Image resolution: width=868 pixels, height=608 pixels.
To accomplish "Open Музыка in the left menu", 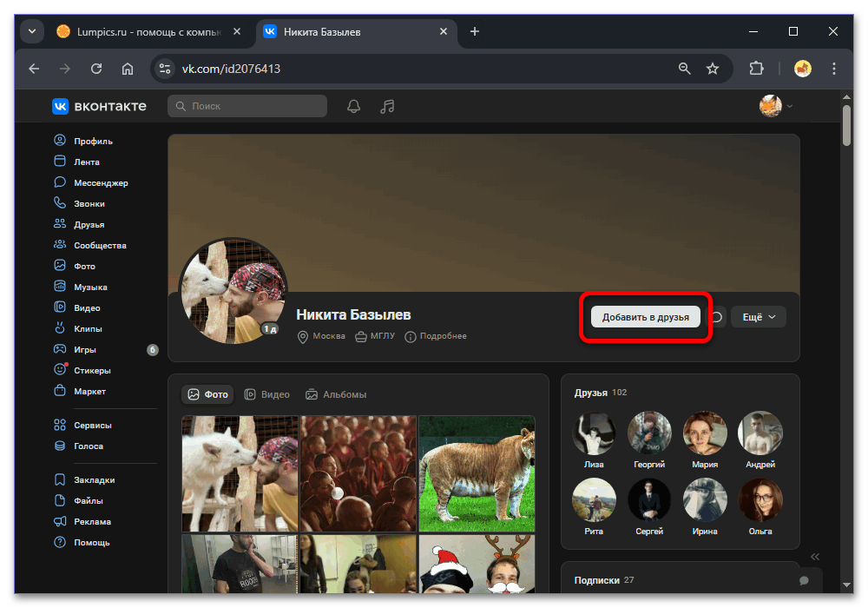I will pos(80,287).
